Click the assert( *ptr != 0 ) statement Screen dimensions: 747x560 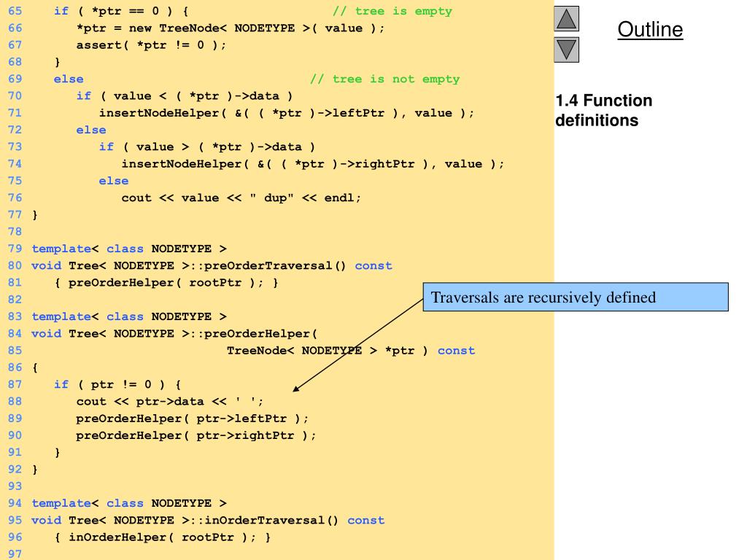[151, 45]
